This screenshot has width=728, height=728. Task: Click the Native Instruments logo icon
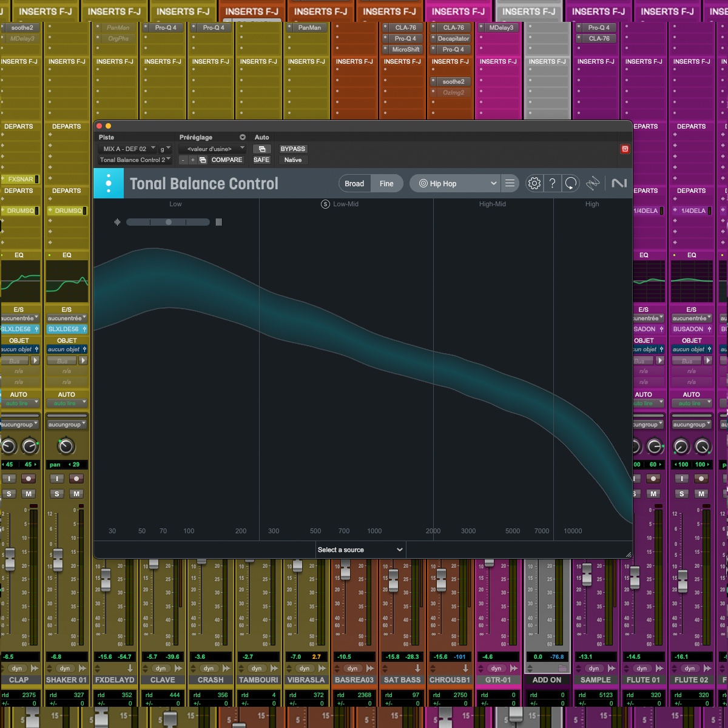(619, 183)
